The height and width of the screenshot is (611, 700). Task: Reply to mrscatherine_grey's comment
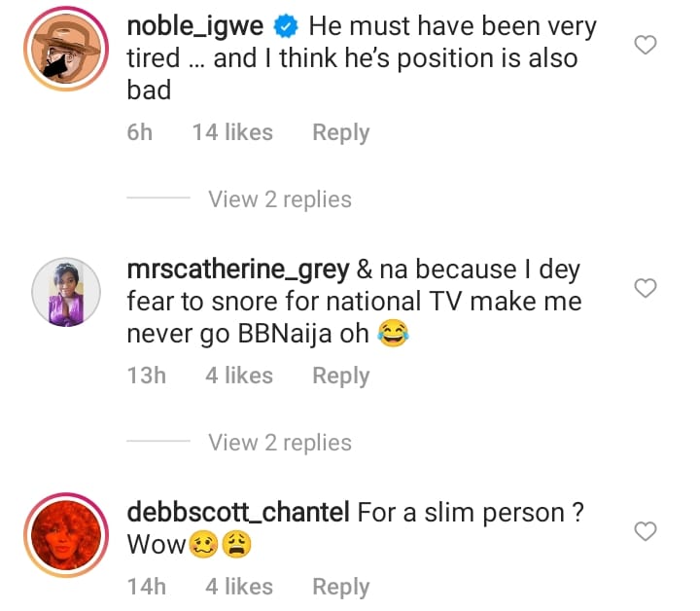pyautogui.click(x=340, y=376)
